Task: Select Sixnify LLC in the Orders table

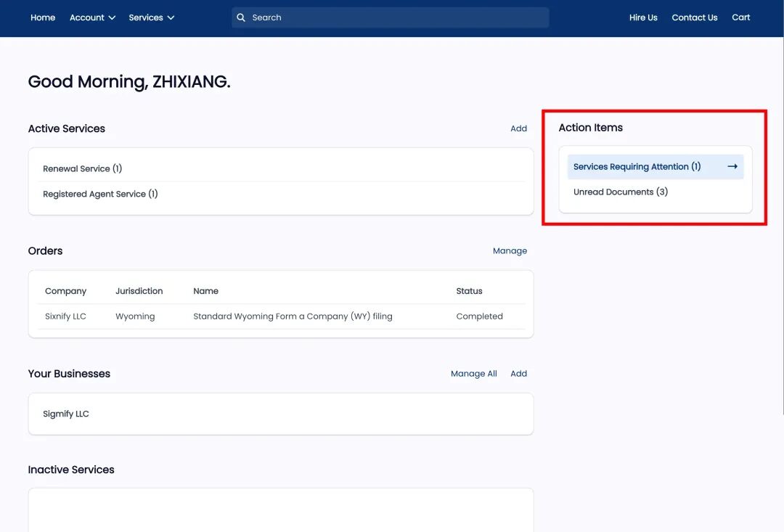Action: 65,316
